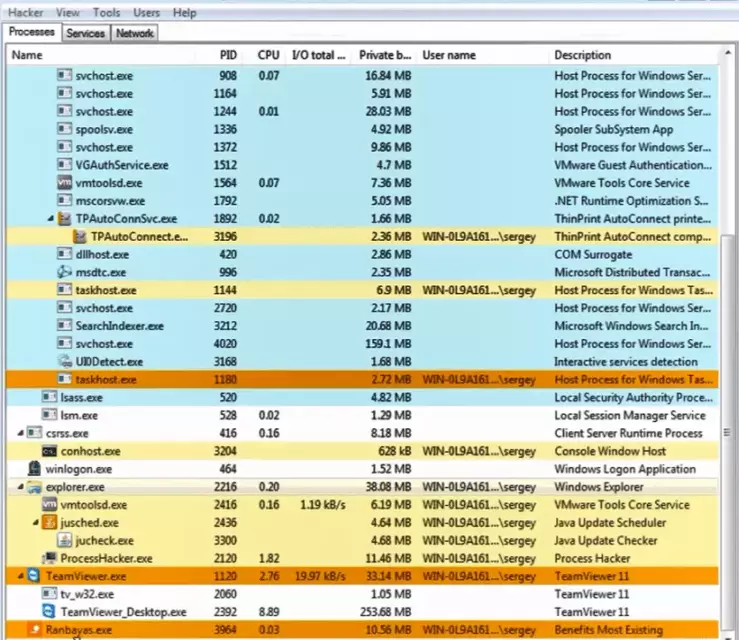The width and height of the screenshot is (739, 640).
Task: Click the vertical scrollbar thumb
Action: 728,433
